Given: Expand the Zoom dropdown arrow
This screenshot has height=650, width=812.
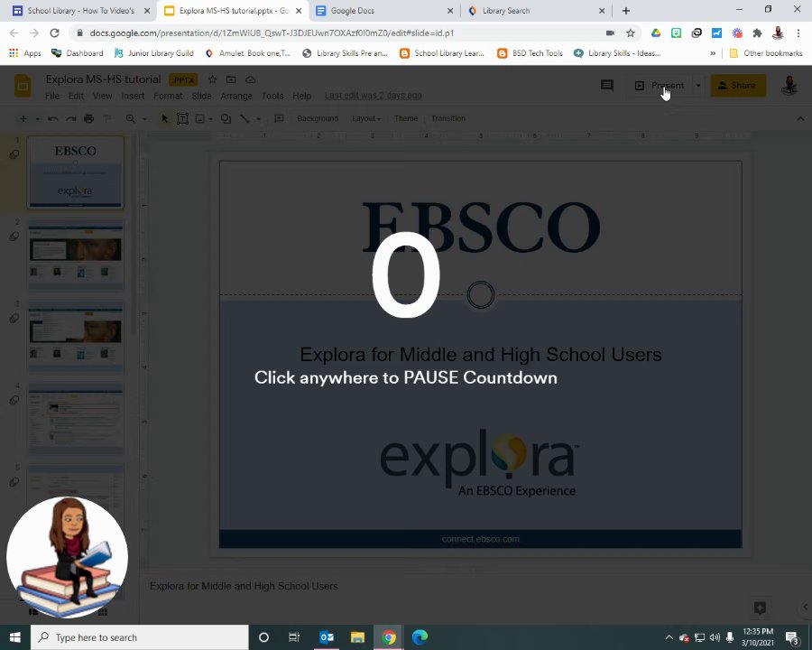Looking at the screenshot, I should pos(144,118).
